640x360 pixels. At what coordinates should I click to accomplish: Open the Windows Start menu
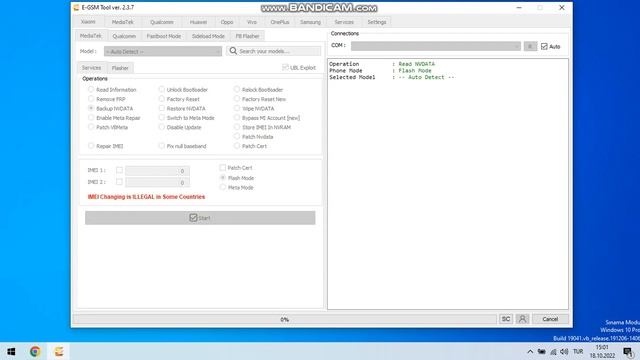(x=11, y=351)
